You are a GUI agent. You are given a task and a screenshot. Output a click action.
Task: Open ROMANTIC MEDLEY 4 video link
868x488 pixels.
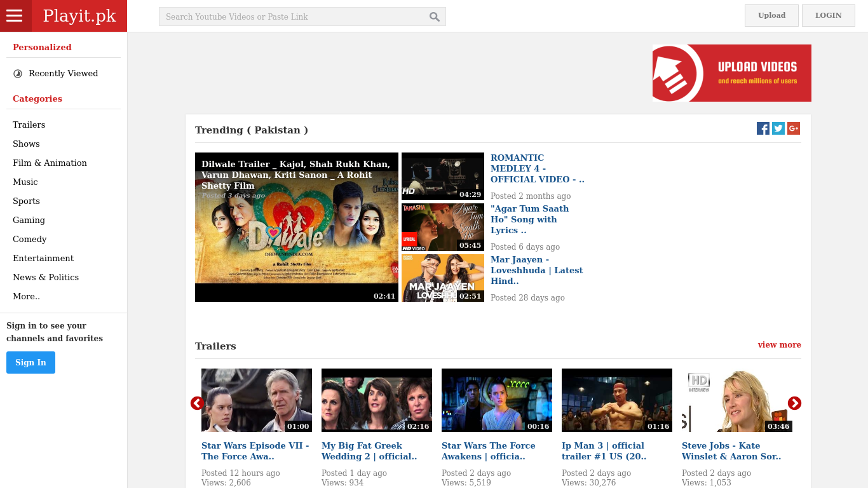(537, 168)
